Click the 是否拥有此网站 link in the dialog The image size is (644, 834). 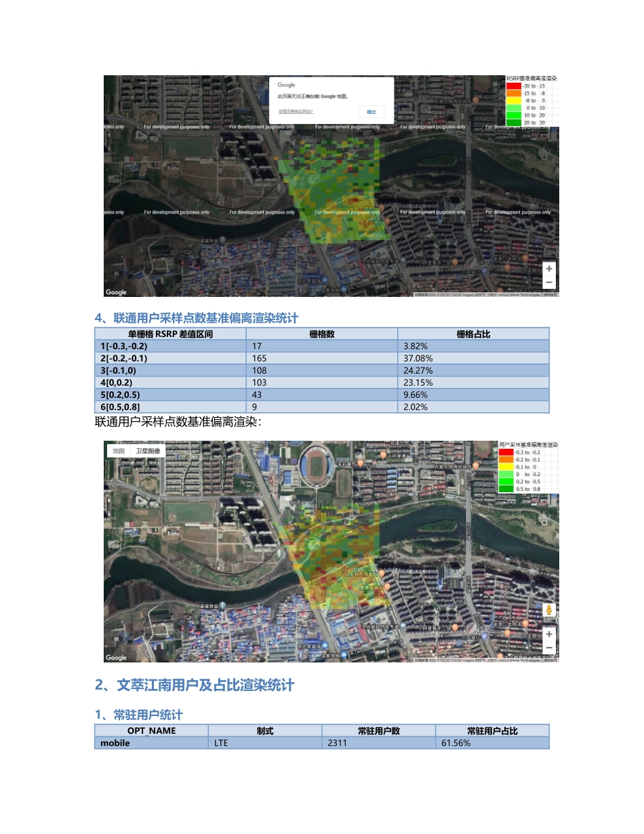295,110
